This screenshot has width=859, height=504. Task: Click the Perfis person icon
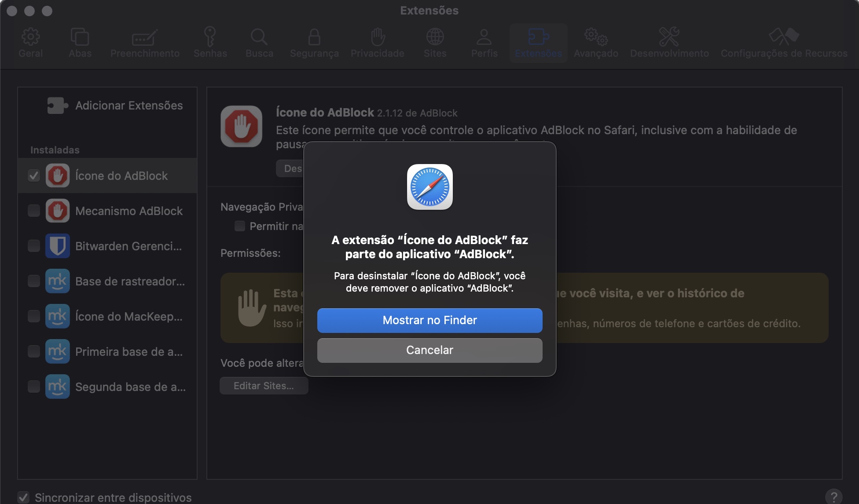484,37
